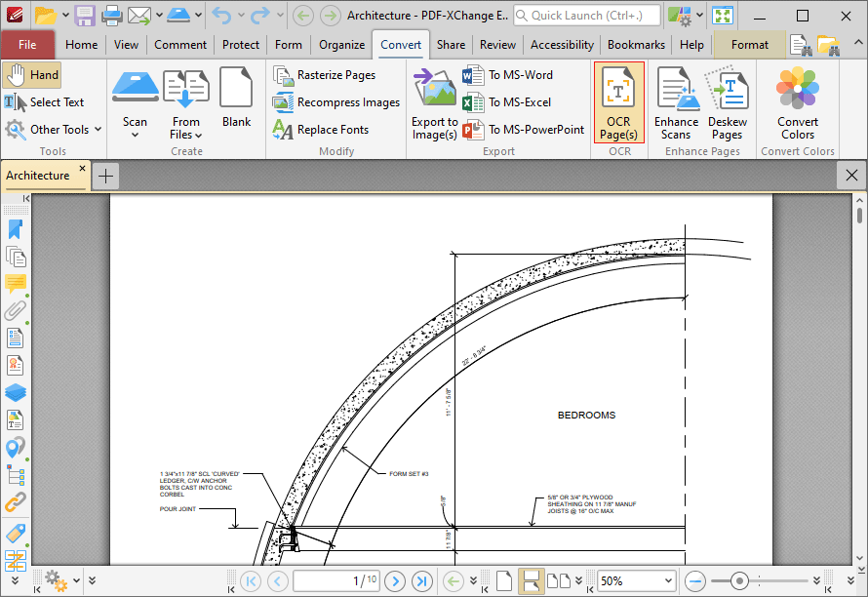This screenshot has width=868, height=597.
Task: Enable Select Text mode
Action: point(44,101)
